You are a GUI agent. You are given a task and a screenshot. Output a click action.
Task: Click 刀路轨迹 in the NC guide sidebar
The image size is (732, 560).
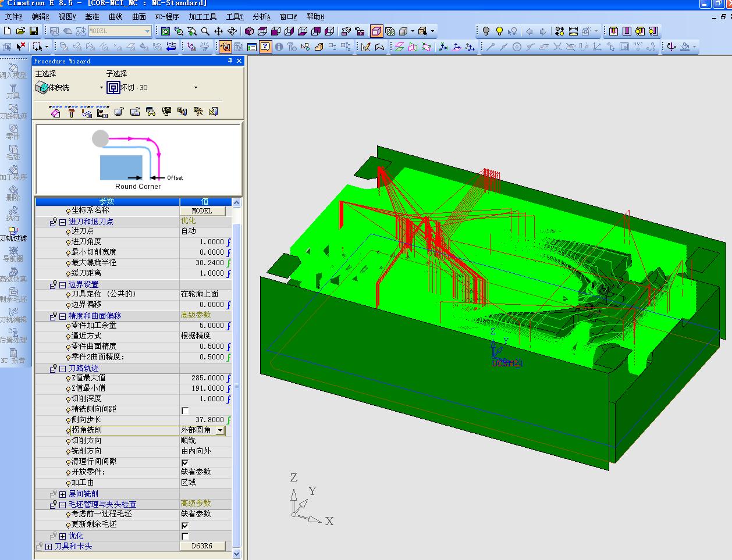pyautogui.click(x=13, y=112)
